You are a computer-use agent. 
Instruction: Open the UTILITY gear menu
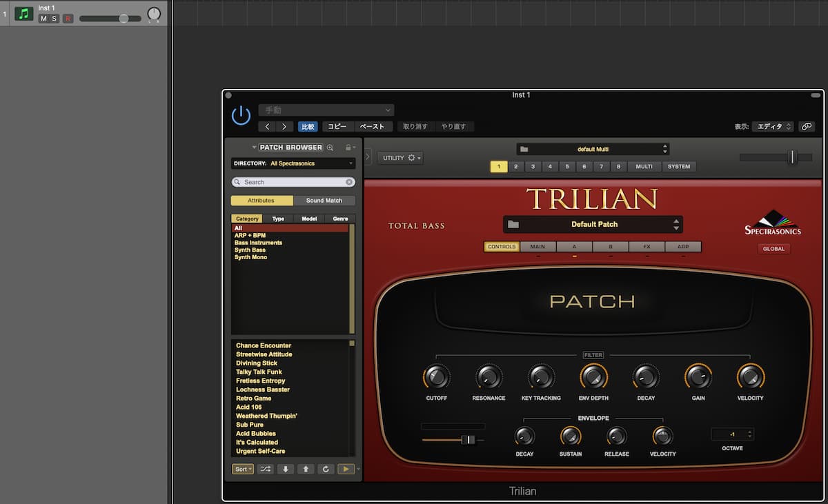(x=400, y=158)
